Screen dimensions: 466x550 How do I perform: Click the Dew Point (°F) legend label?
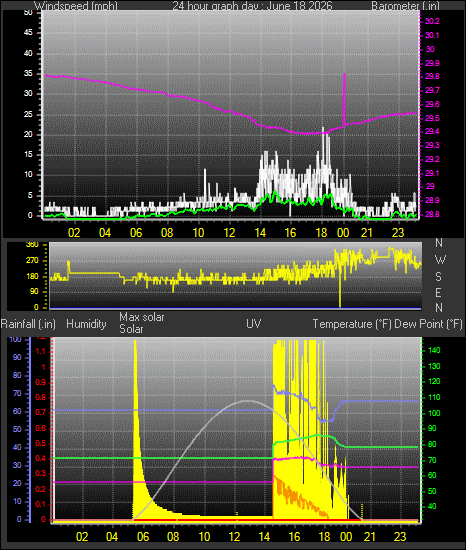pyautogui.click(x=428, y=324)
